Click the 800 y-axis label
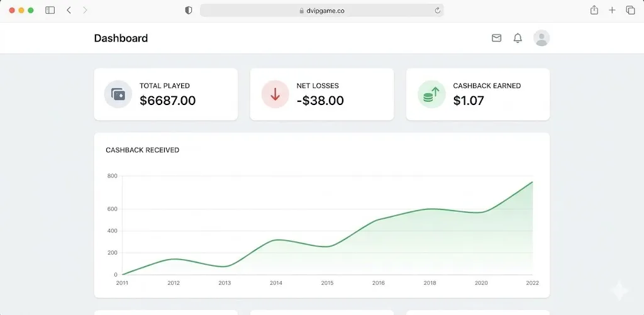This screenshot has width=644, height=315. 113,176
